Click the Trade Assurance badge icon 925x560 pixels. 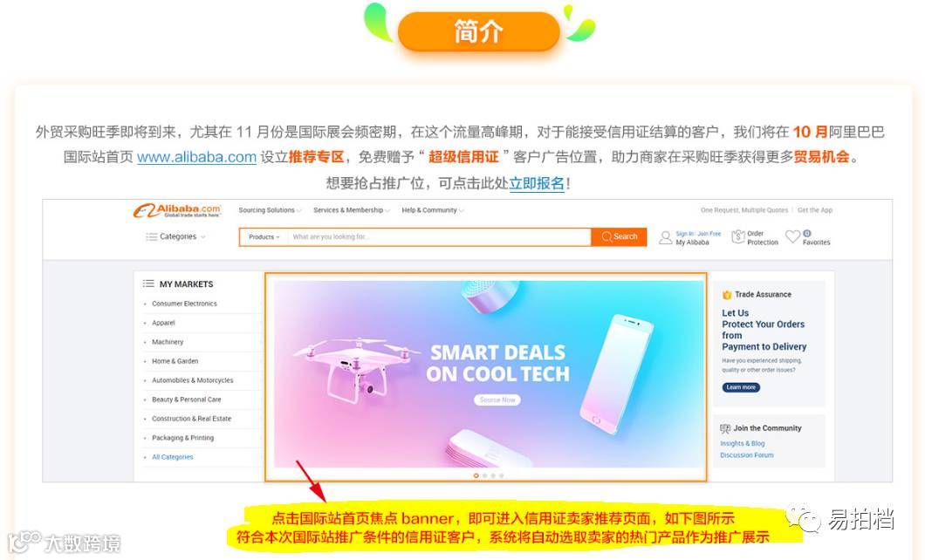point(727,295)
